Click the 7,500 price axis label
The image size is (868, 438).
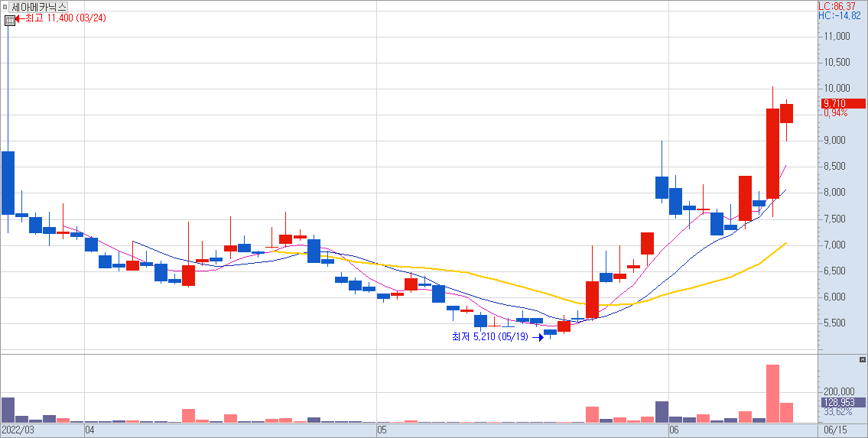tap(835, 219)
